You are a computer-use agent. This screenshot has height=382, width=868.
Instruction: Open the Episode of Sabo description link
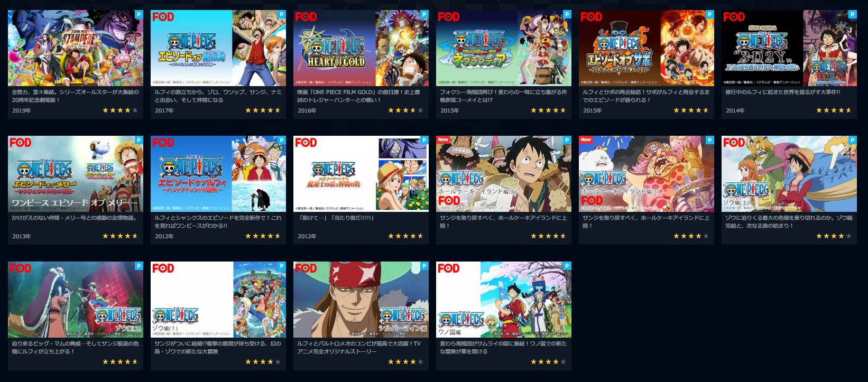coord(646,96)
